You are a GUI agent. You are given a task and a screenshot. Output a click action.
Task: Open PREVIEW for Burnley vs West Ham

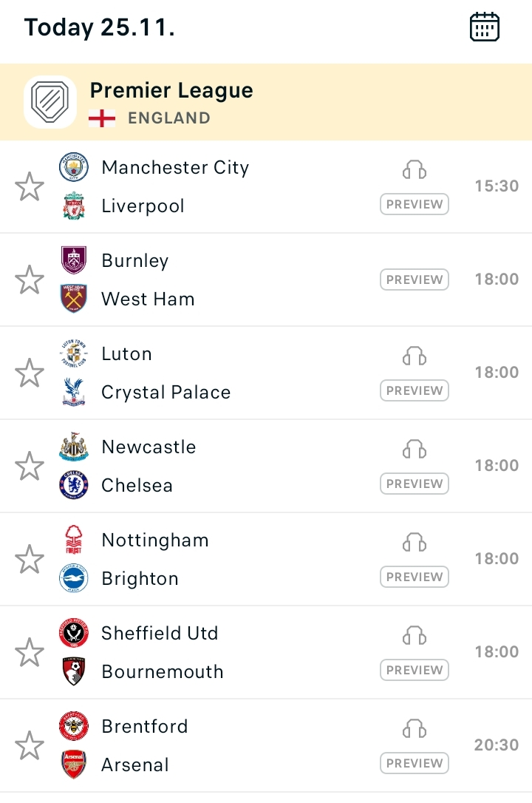point(415,279)
